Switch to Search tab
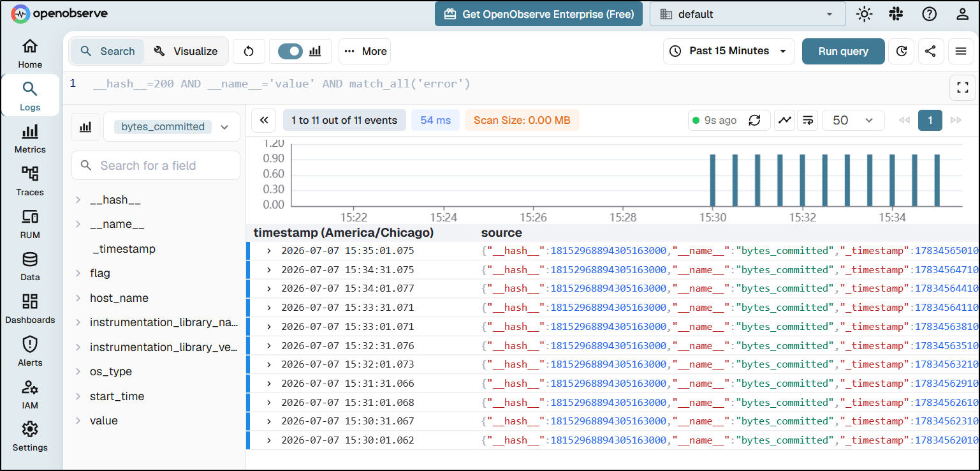Viewport: 980px width, 471px height. click(107, 51)
